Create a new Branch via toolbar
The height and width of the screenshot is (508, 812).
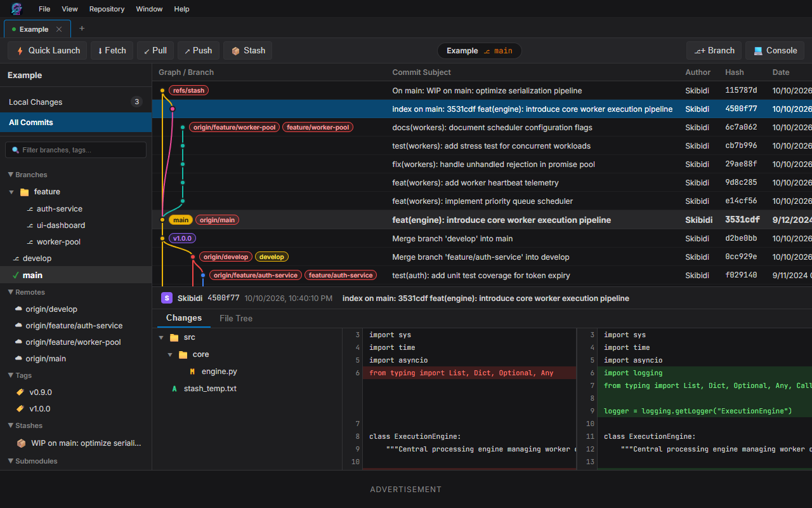pos(714,51)
